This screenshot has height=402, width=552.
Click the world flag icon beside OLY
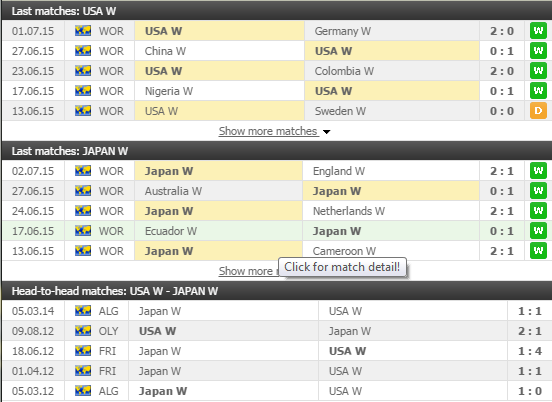83,331
